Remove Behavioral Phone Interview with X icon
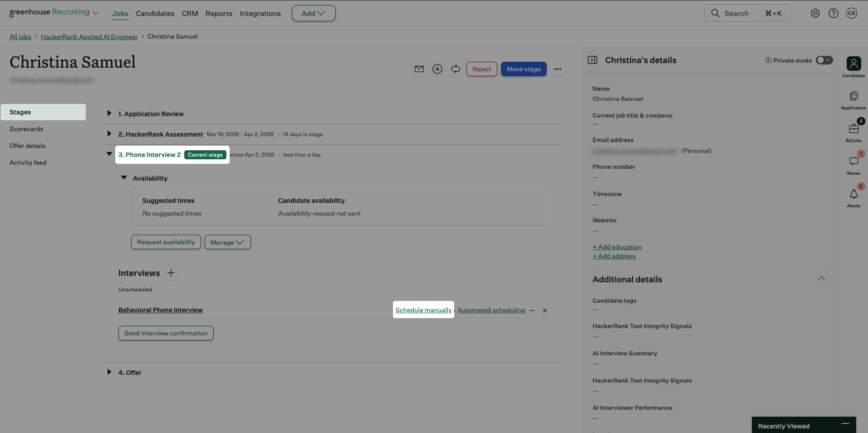Screen dimensions: 868x433 pyautogui.click(x=545, y=310)
